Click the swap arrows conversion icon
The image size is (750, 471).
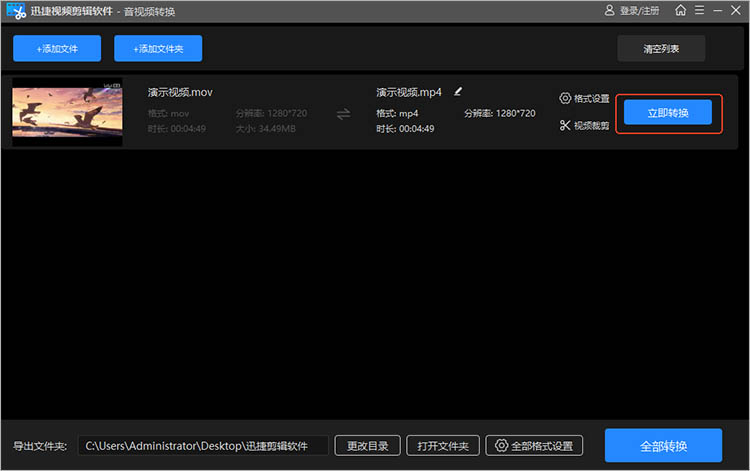click(x=343, y=114)
